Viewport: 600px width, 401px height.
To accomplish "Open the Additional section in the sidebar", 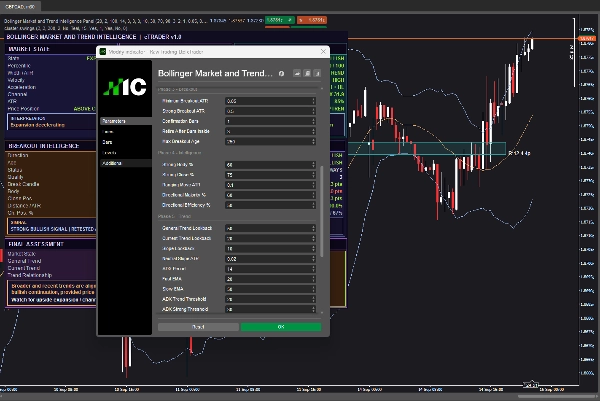I will pyautogui.click(x=126, y=163).
